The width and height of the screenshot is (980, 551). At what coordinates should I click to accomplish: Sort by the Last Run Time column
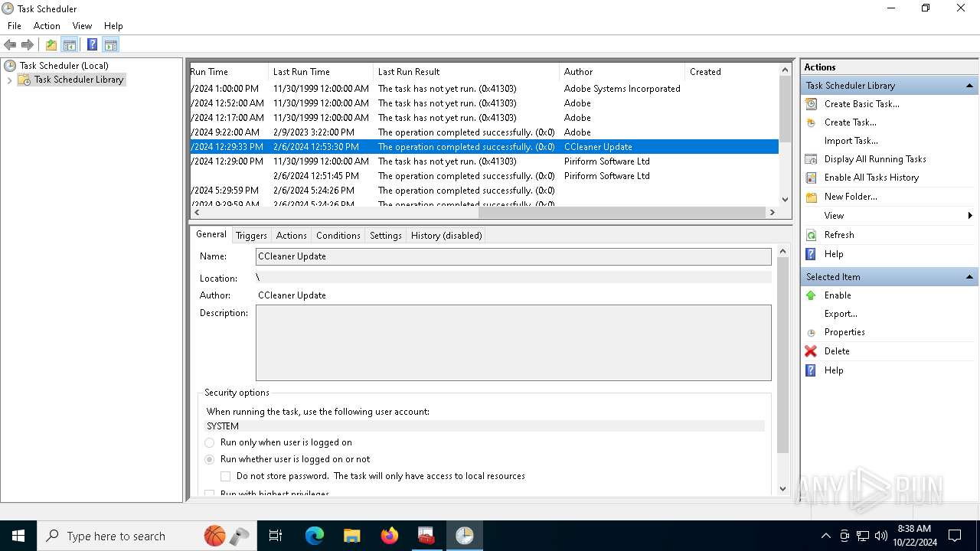(321, 72)
